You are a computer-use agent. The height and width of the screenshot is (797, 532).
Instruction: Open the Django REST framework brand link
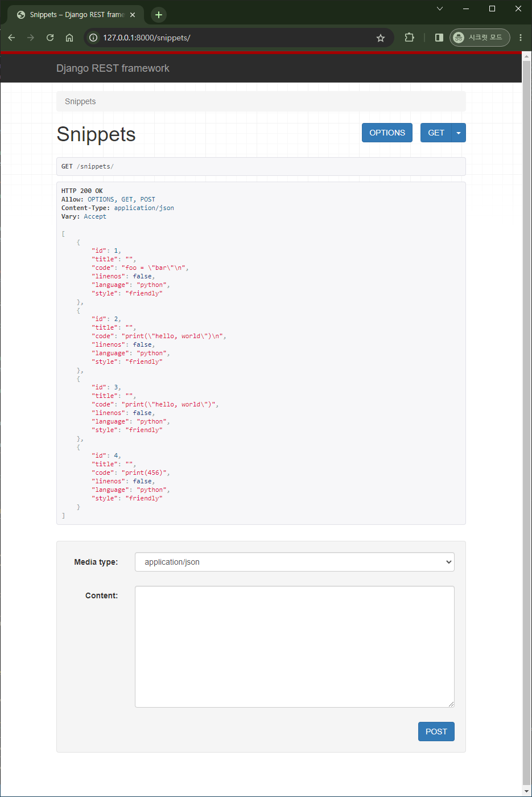(113, 68)
